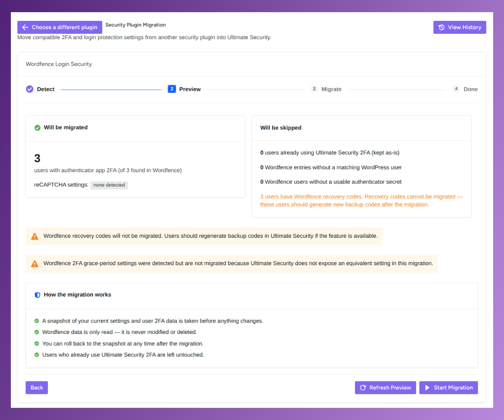
Task: Click the Detect completed checkmark icon
Action: pyautogui.click(x=30, y=89)
